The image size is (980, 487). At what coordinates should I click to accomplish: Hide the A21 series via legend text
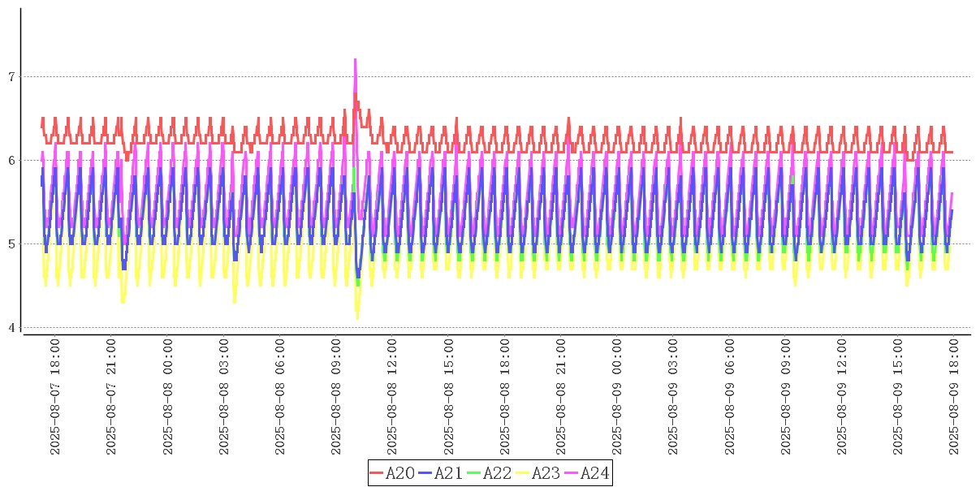tap(448, 473)
